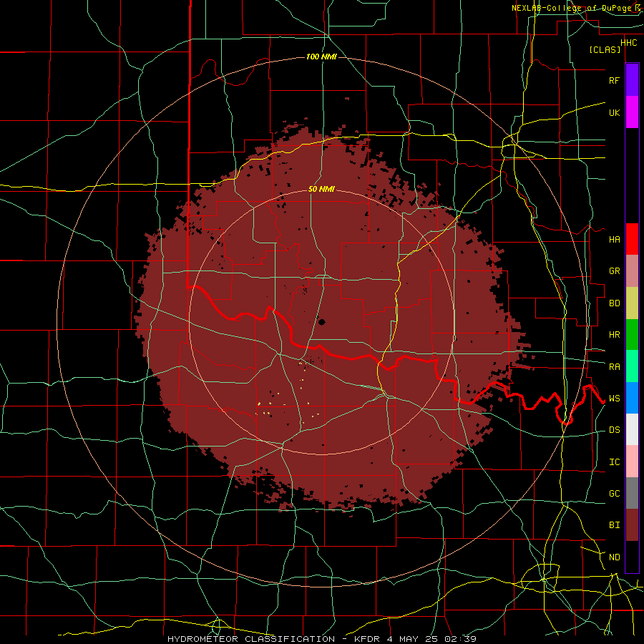Screen dimensions: 644x644
Task: Click the WS legend label
Action: click(x=614, y=399)
